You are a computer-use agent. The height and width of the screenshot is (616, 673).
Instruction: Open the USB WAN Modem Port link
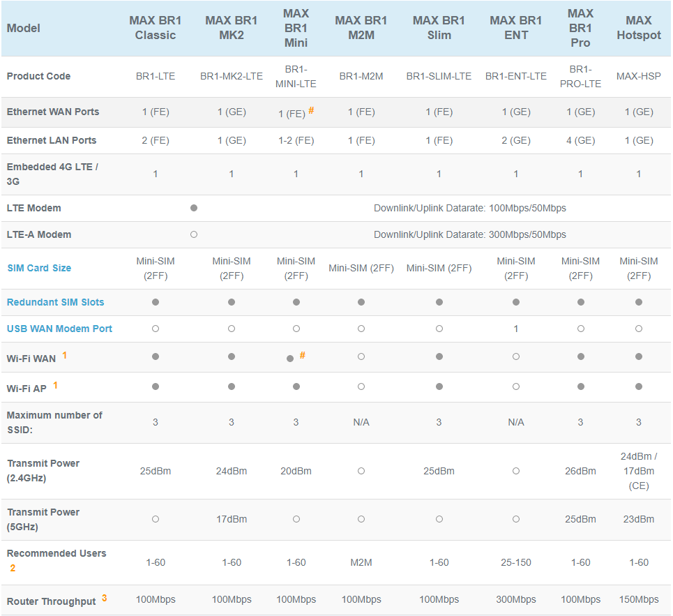[59, 329]
